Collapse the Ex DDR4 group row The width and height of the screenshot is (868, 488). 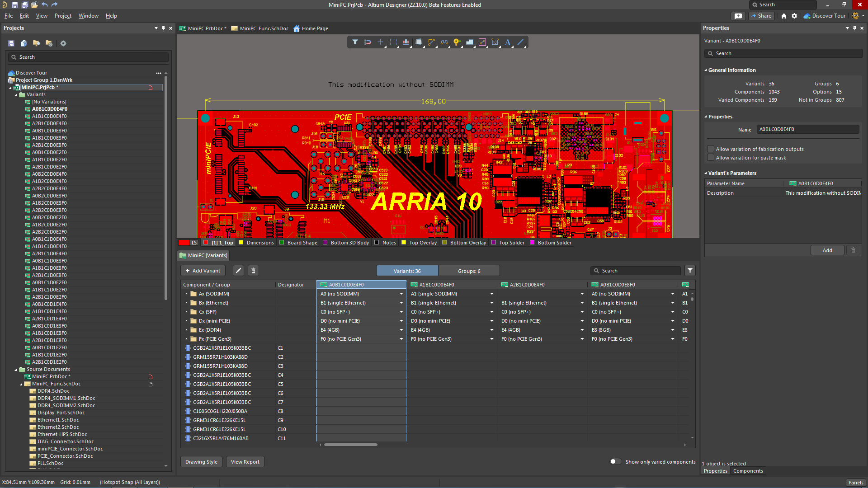coord(187,330)
